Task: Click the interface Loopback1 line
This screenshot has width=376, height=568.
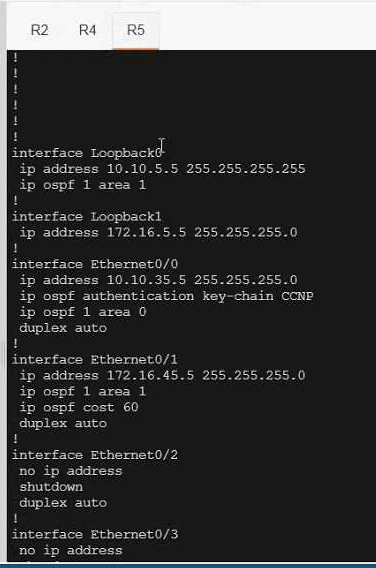Action: [87, 217]
